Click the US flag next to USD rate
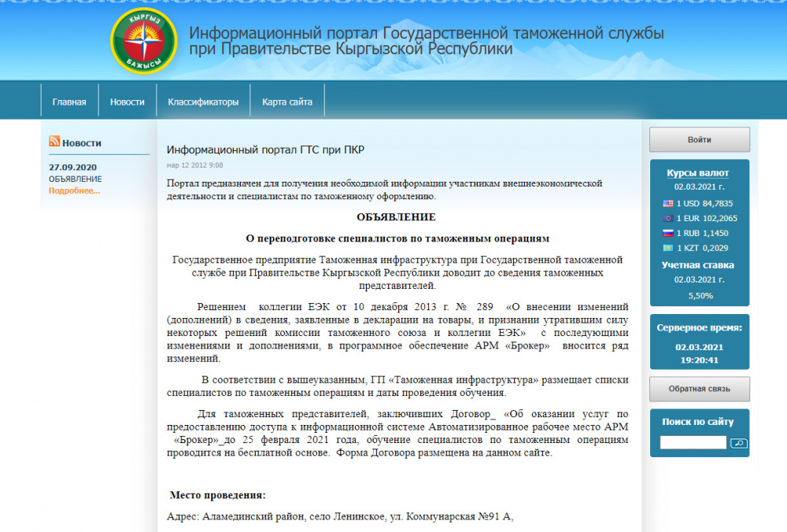The height and width of the screenshot is (532, 787). pyautogui.click(x=668, y=203)
